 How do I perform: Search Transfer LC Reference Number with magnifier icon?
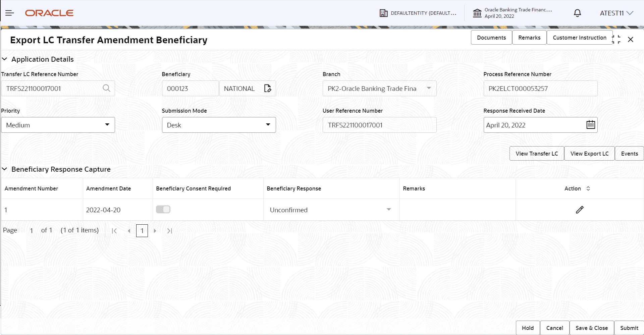pos(106,88)
